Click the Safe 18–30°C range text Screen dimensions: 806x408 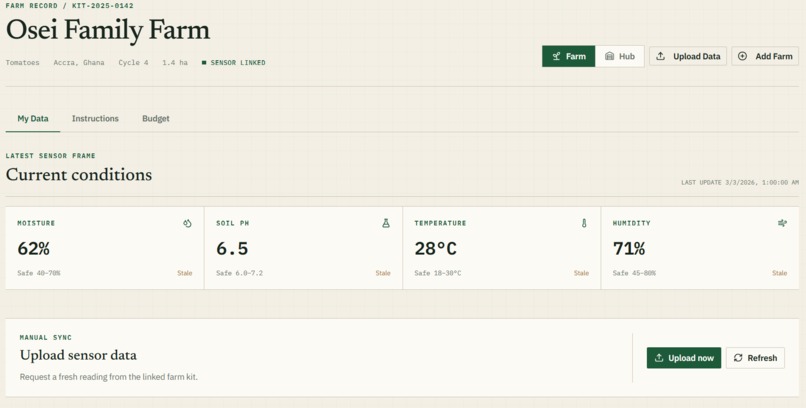[437, 273]
